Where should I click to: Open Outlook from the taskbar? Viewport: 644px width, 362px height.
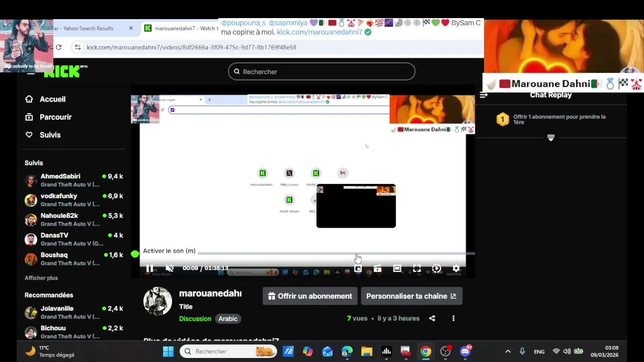point(328,351)
